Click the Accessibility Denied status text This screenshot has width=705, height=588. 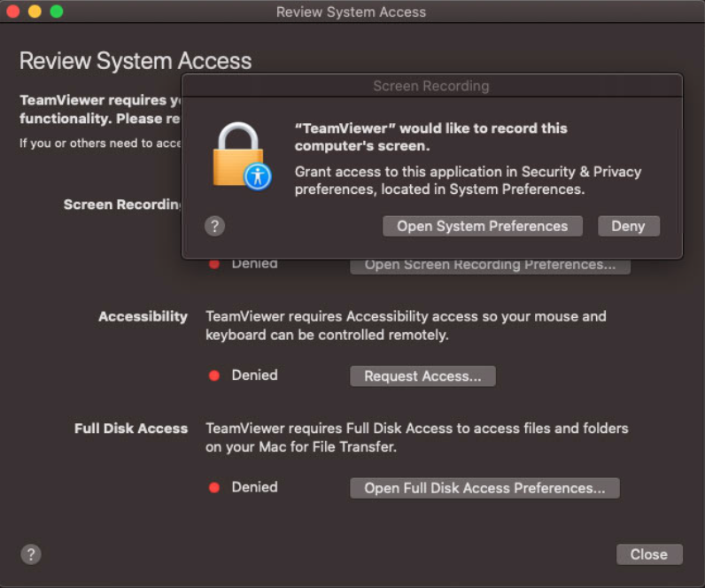coord(254,375)
